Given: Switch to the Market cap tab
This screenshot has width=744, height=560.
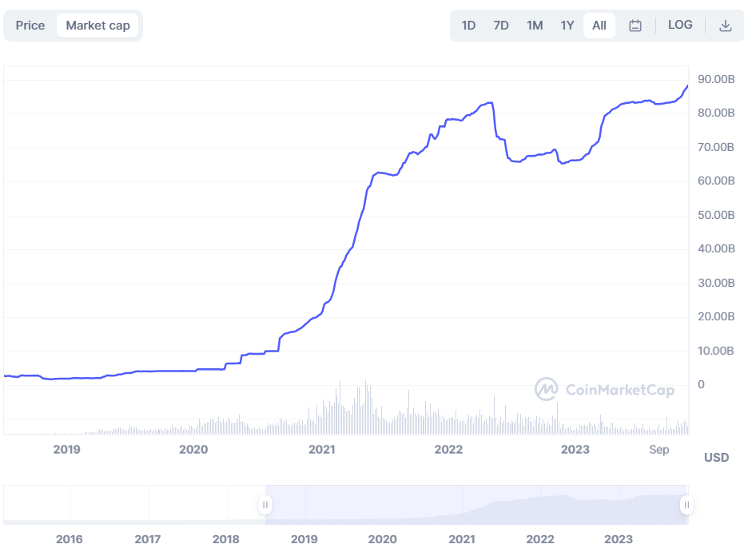Looking at the screenshot, I should (97, 26).
